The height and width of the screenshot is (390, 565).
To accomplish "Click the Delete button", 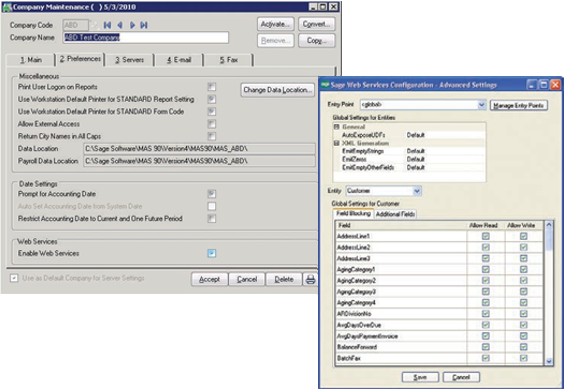I will (284, 279).
